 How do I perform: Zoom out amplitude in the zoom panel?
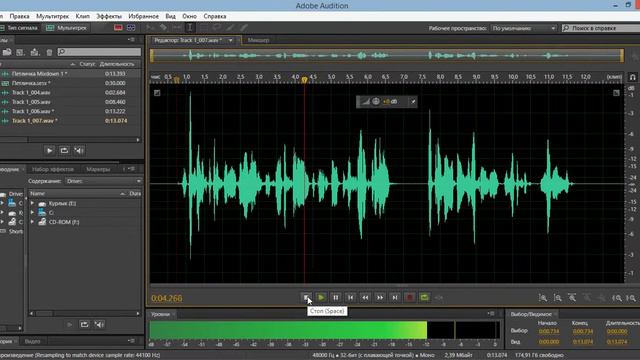click(x=558, y=298)
